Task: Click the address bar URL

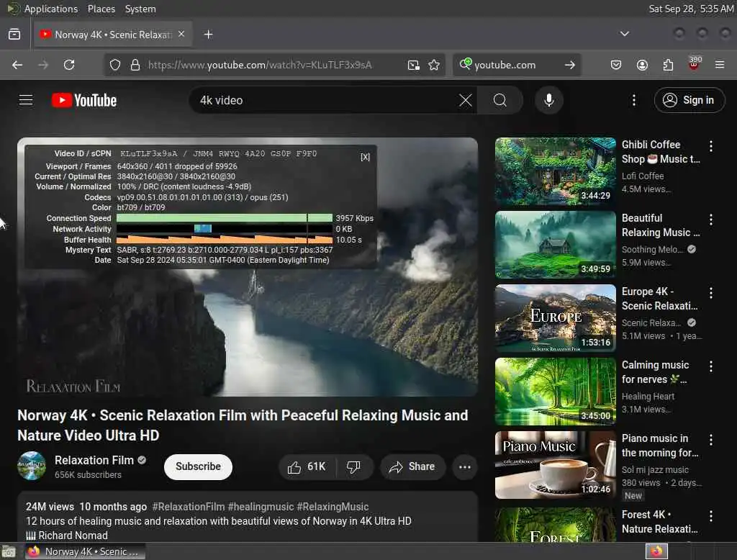Action: pos(260,65)
